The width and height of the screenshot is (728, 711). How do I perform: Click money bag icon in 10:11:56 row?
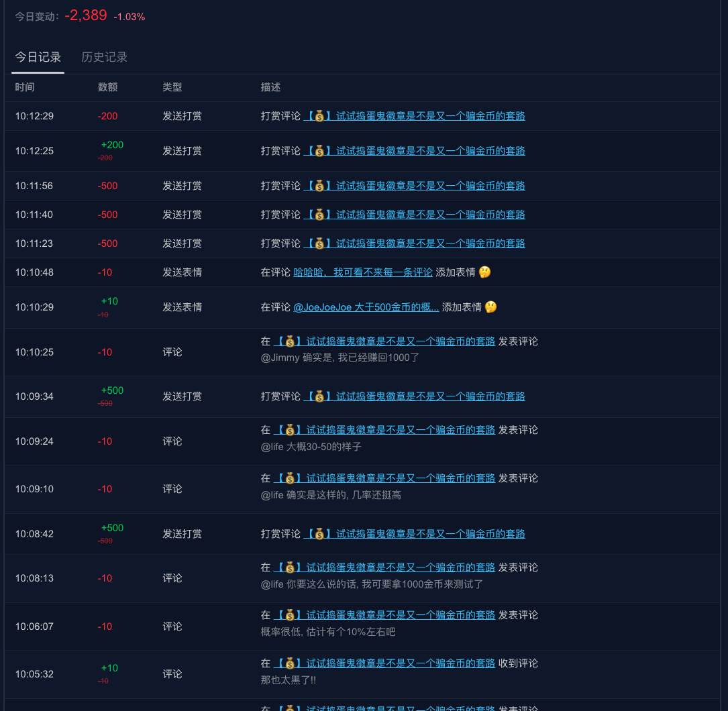(x=319, y=186)
